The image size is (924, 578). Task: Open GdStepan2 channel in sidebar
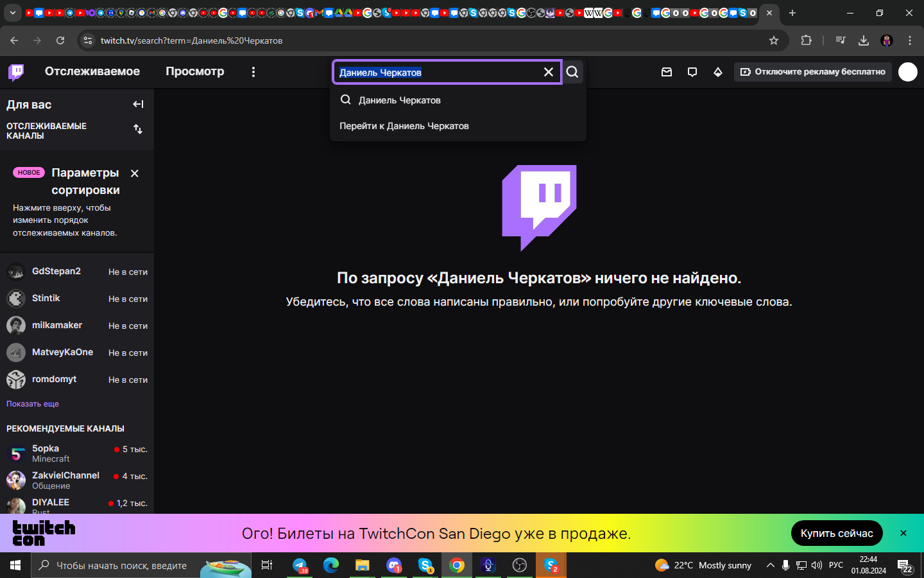pos(77,272)
